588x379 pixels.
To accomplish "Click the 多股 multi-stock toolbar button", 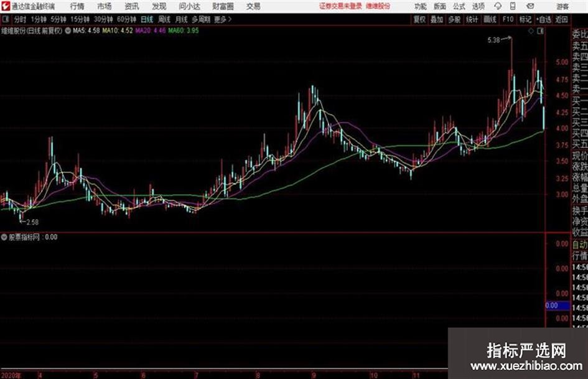I will tap(454, 19).
